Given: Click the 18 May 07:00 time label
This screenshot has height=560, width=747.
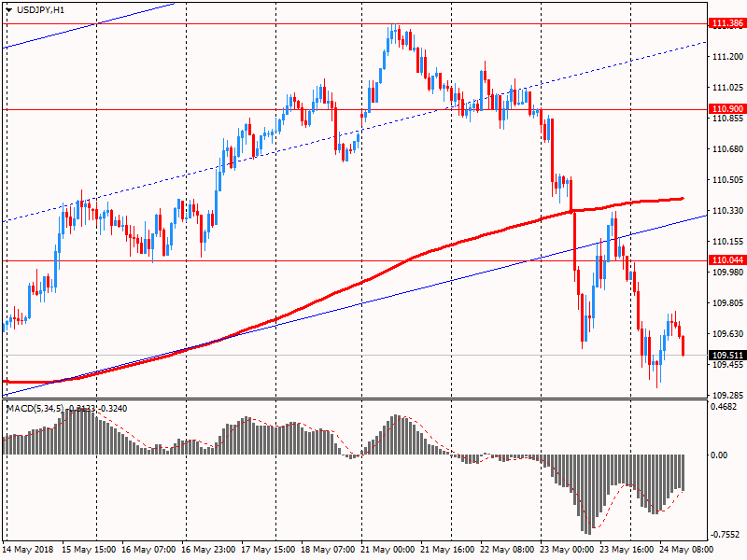Looking at the screenshot, I should coord(329,550).
